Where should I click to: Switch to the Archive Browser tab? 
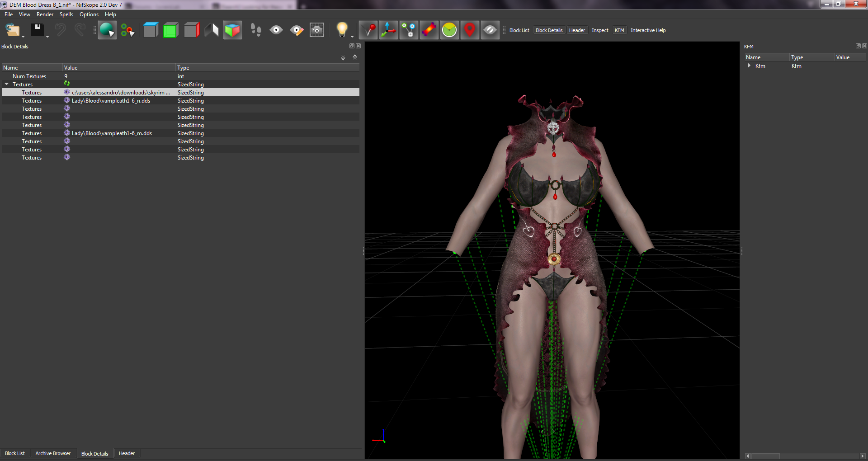pyautogui.click(x=53, y=453)
